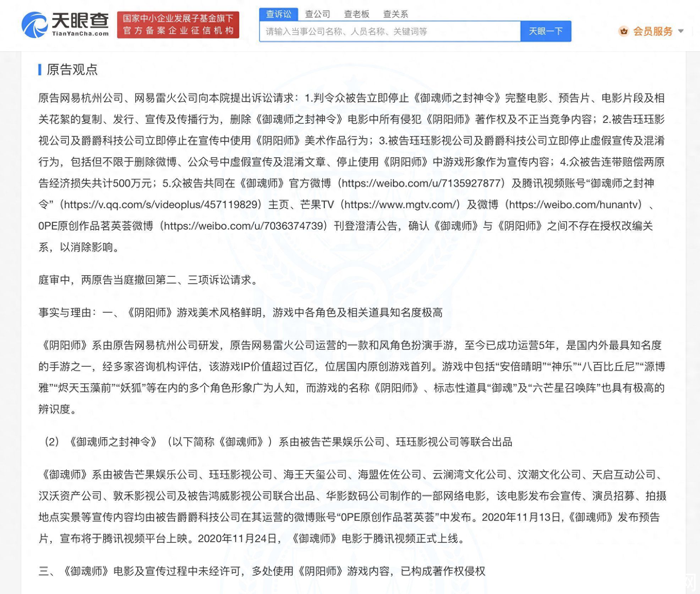
Task: Click the line 庭审中，两原告当庭撤回第二、三项诉讼请求
Action: pos(148,280)
